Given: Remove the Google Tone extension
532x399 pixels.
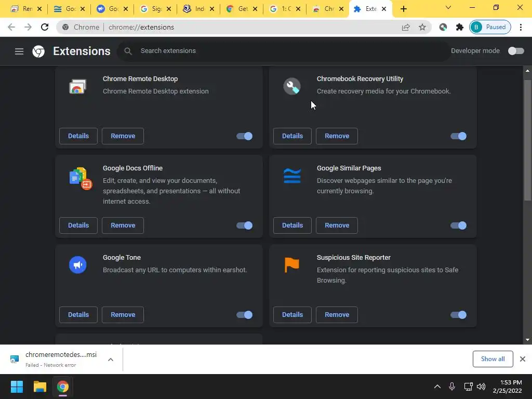Looking at the screenshot, I should [x=123, y=315].
